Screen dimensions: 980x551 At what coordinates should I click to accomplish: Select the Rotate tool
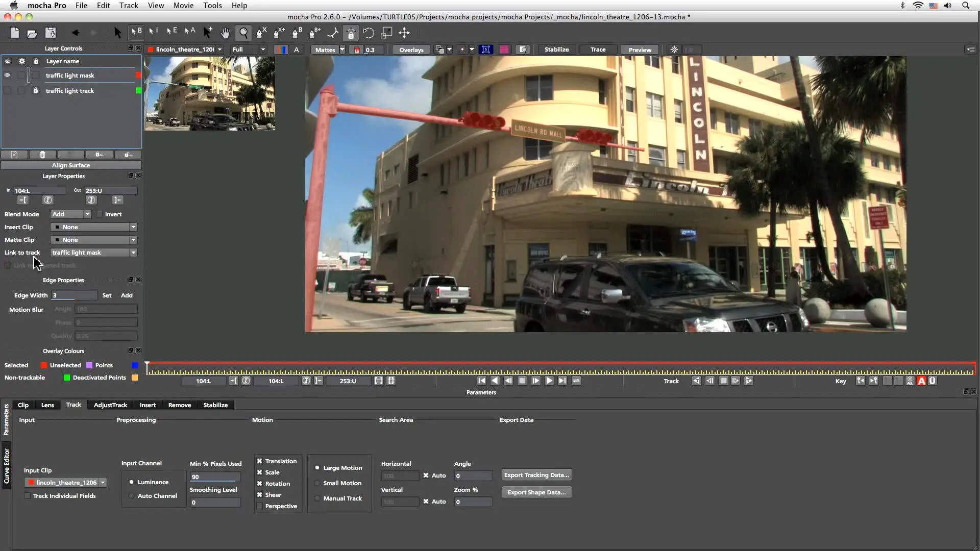(369, 33)
